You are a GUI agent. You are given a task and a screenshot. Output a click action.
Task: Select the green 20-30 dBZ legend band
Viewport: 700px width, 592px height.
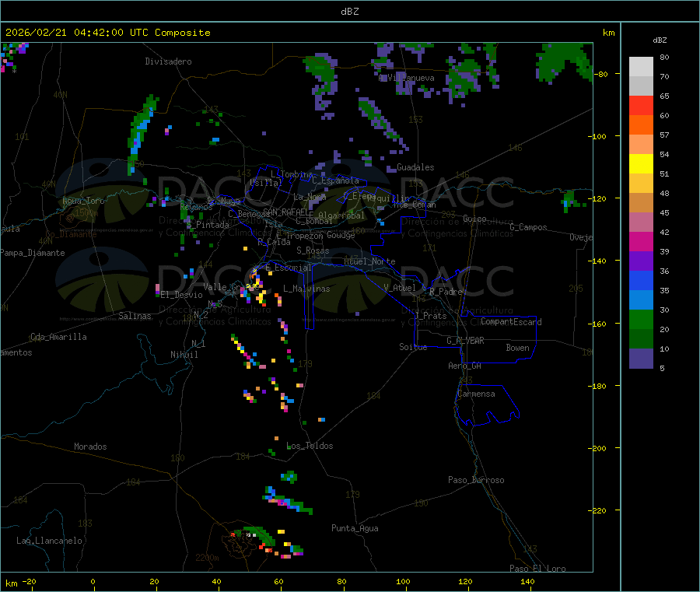641,319
